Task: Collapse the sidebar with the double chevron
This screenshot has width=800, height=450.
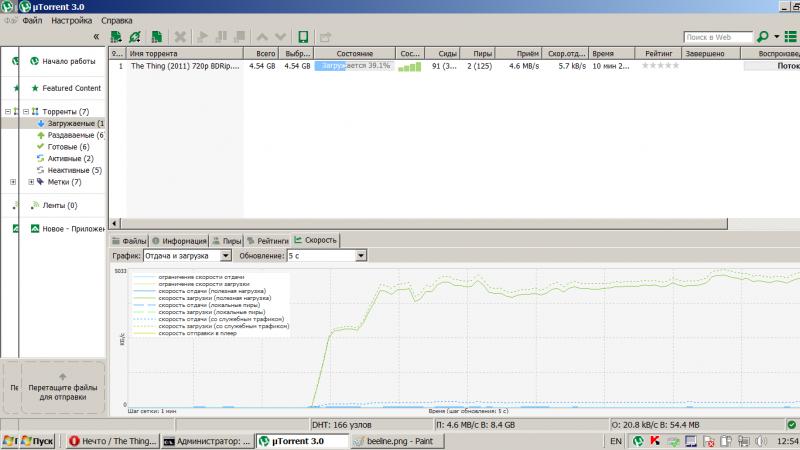Action: click(x=96, y=37)
